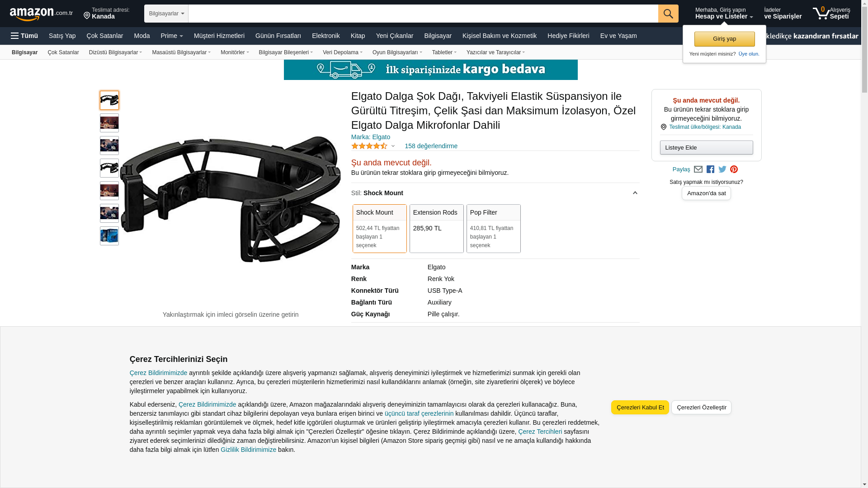Open the Tümü hamburger menu
This screenshot has width=868, height=488.
coord(24,36)
